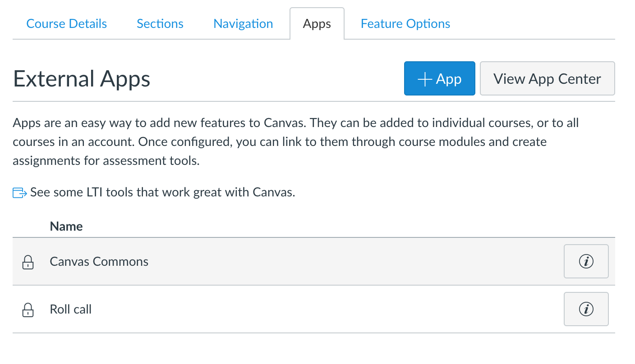Click the External Apps heading

point(82,79)
